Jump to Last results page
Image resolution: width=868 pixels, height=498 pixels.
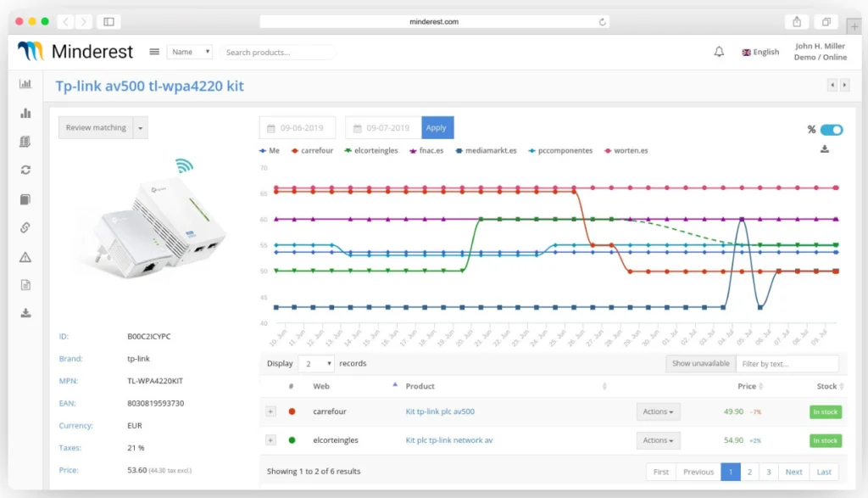pyautogui.click(x=824, y=472)
